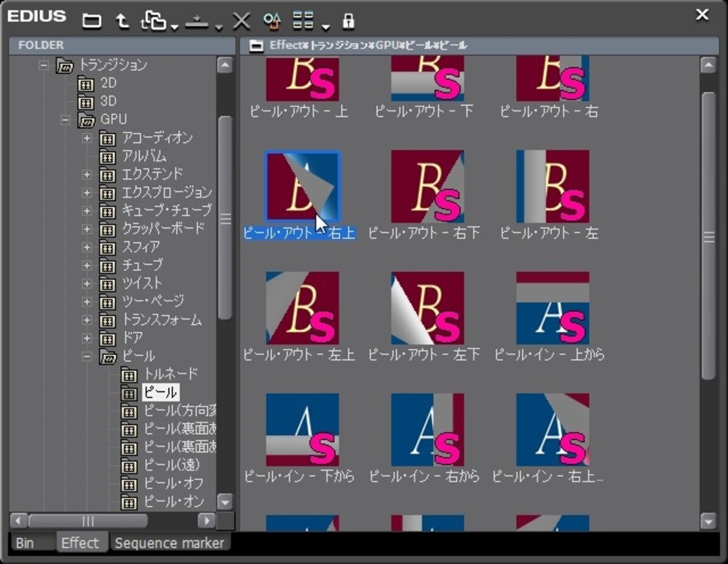Open the view mode dropdown arrow
Screen dimensions: 728x564
pyautogui.click(x=326, y=27)
